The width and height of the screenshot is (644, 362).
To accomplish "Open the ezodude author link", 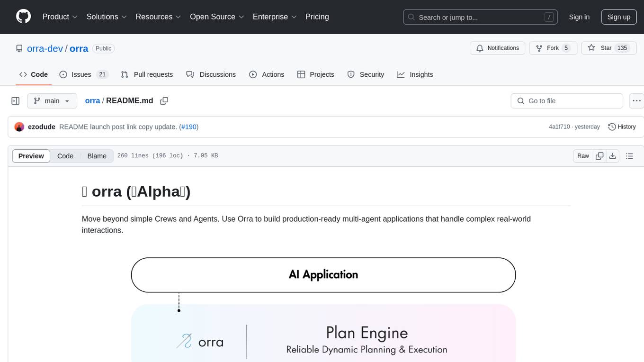I will [42, 127].
